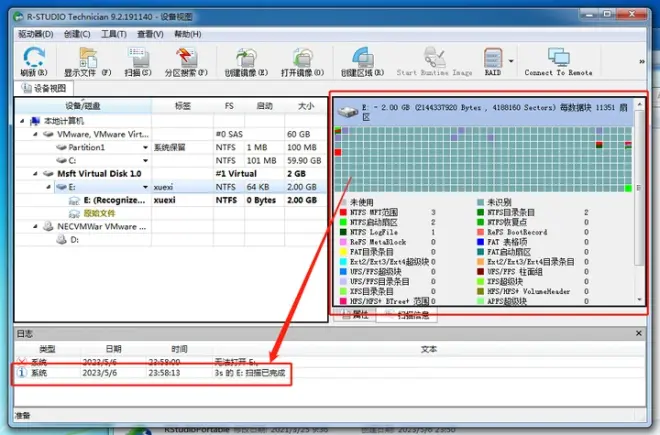
Task: Select the 设备视图 tab
Action: 44,88
